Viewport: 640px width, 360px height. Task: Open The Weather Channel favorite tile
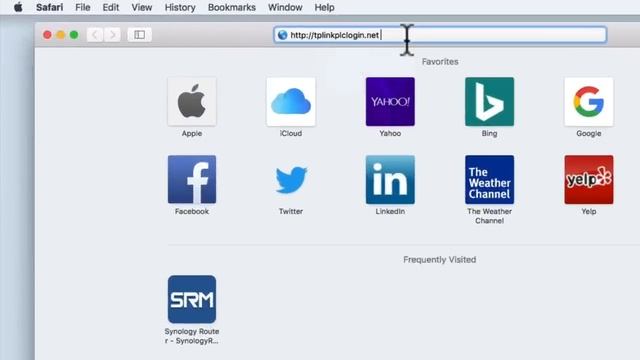[489, 180]
